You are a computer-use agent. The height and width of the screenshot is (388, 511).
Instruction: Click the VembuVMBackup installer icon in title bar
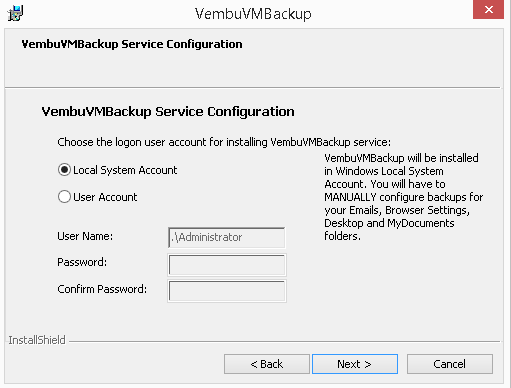pos(15,13)
